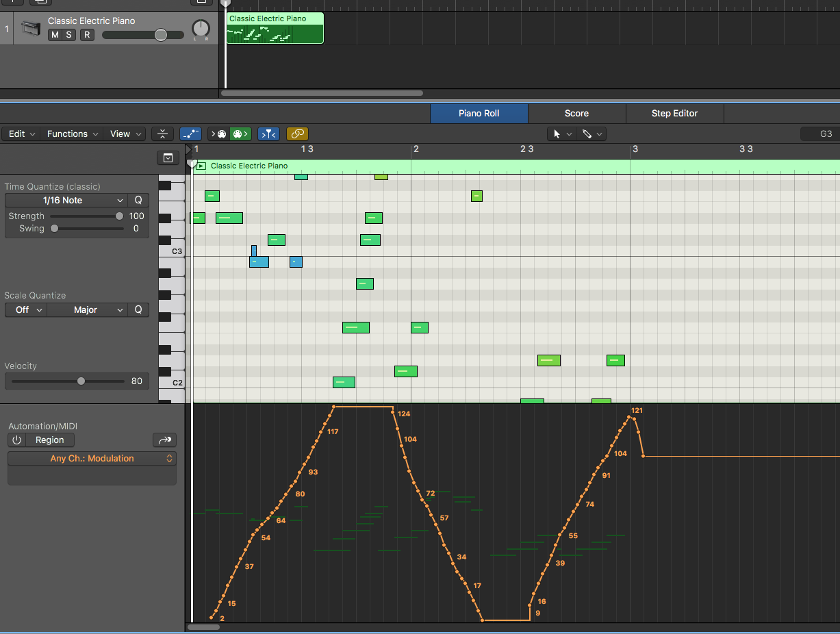Mute the Classic Electric Piano track

tap(55, 35)
